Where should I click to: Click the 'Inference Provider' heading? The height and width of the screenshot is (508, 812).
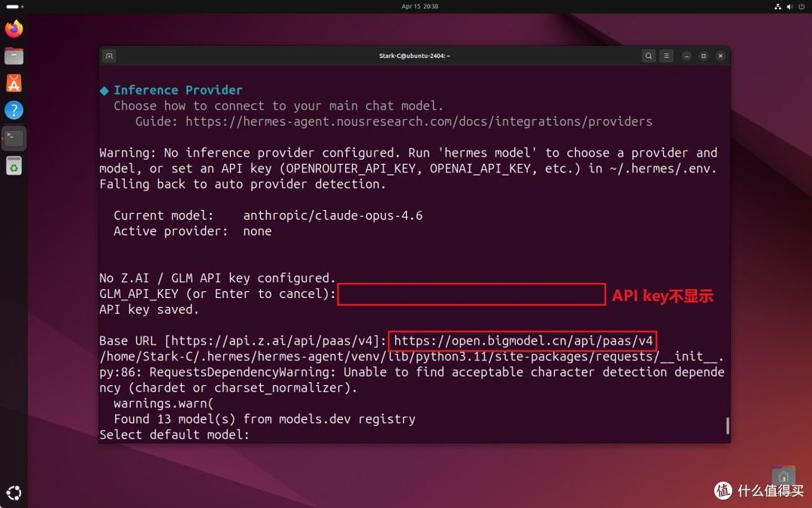click(178, 90)
